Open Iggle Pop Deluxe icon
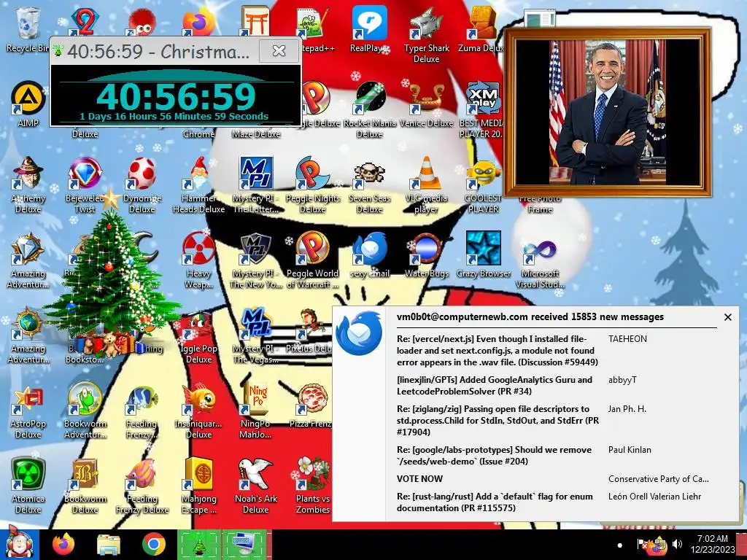Screen dimensions: 747x560 coord(198,335)
